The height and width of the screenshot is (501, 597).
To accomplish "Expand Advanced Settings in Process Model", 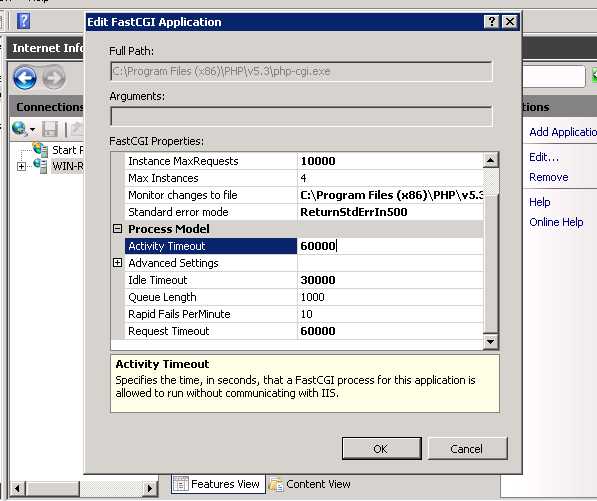I will (118, 263).
